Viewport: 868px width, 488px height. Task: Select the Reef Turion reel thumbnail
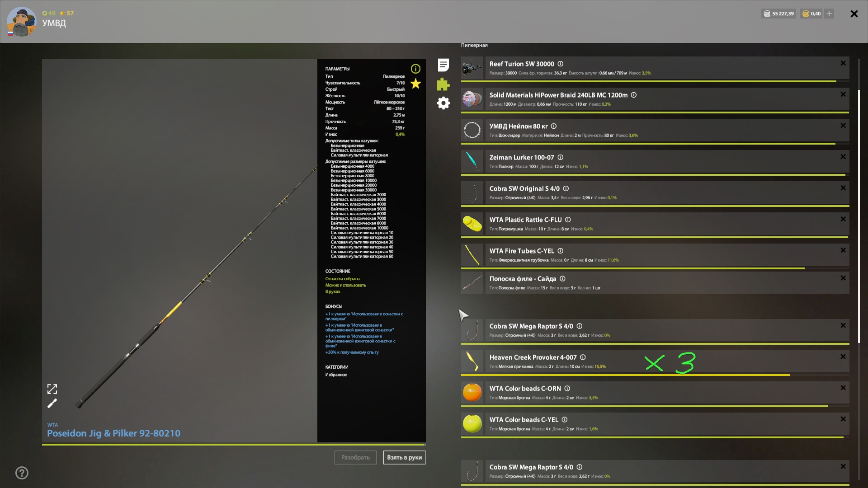[x=472, y=68]
